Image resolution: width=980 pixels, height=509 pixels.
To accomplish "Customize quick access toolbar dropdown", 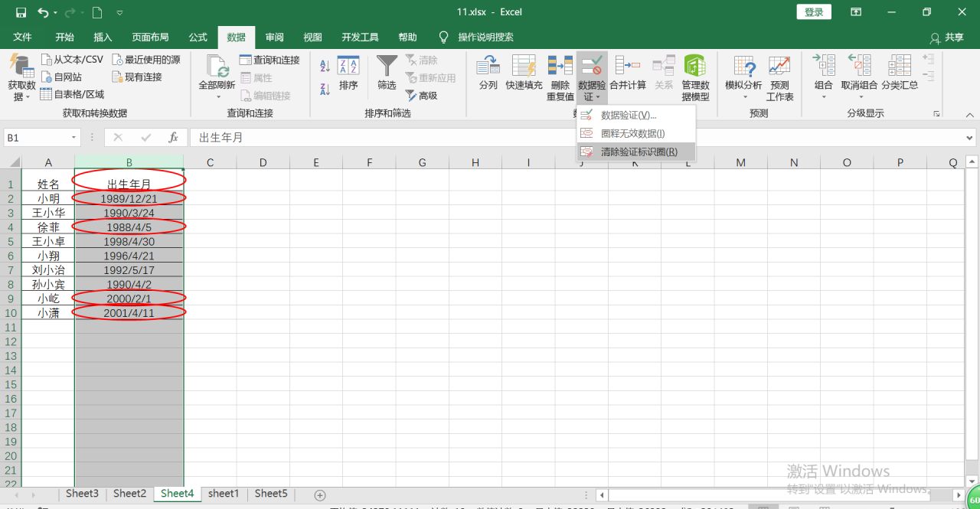I will pos(119,12).
